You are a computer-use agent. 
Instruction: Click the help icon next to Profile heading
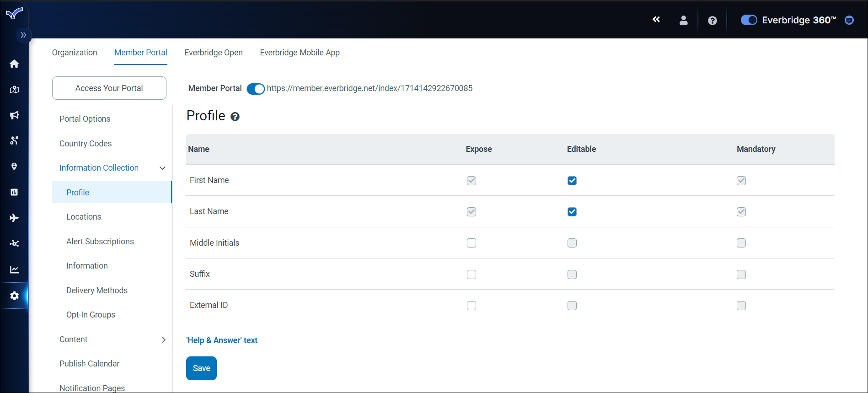pyautogui.click(x=235, y=117)
